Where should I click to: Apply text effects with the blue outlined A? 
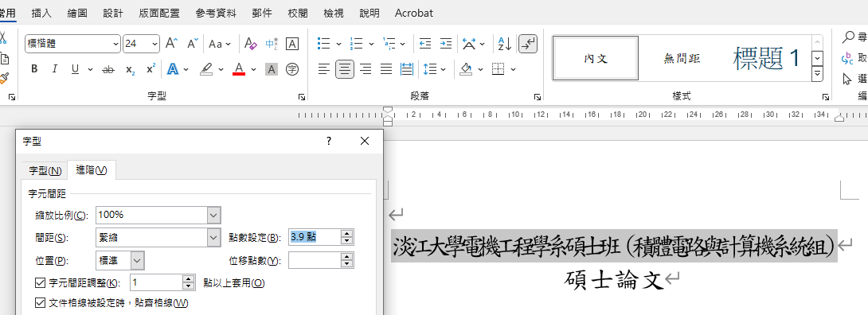(x=173, y=69)
